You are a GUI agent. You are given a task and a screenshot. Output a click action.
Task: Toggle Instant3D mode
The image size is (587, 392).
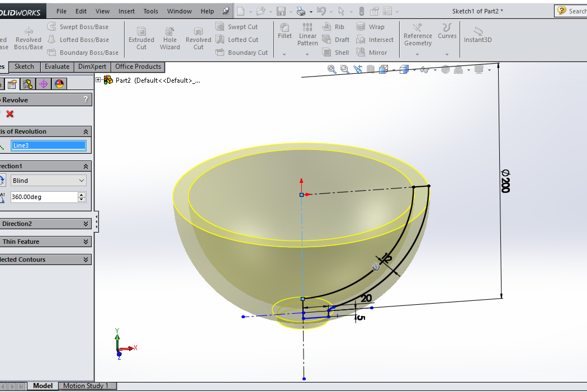[x=477, y=35]
